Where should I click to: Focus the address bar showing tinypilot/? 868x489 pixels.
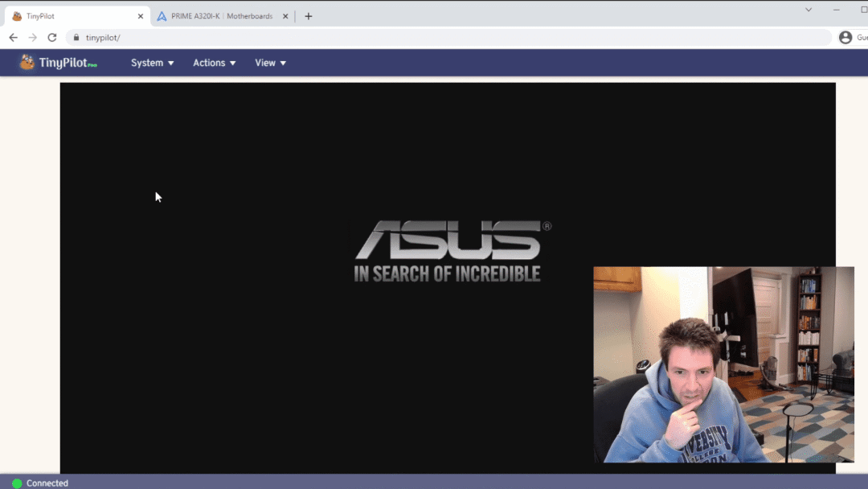(x=402, y=38)
